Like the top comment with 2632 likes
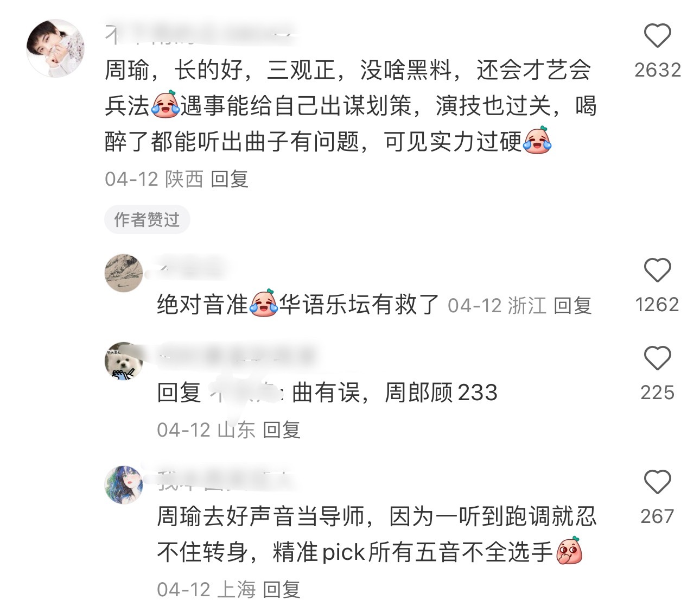 (657, 36)
